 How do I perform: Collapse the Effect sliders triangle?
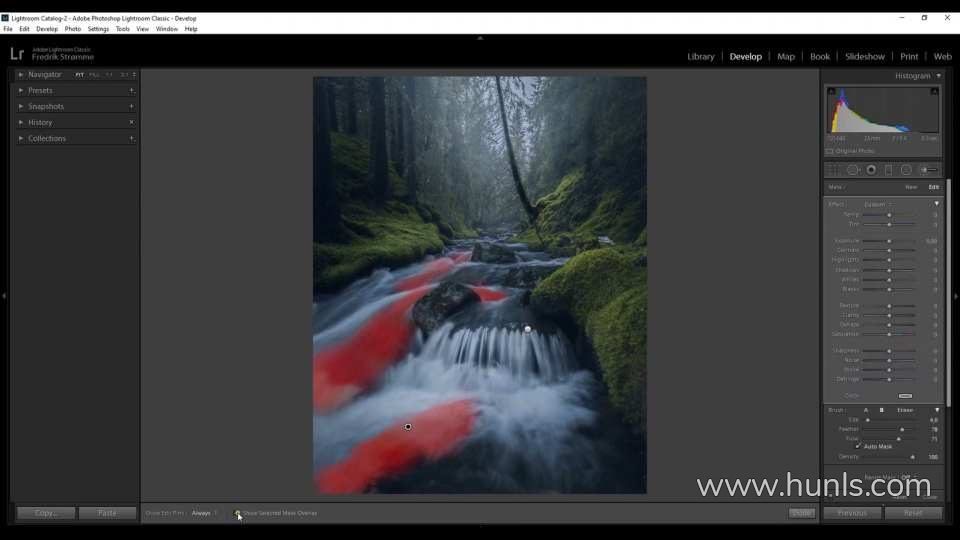(x=936, y=204)
